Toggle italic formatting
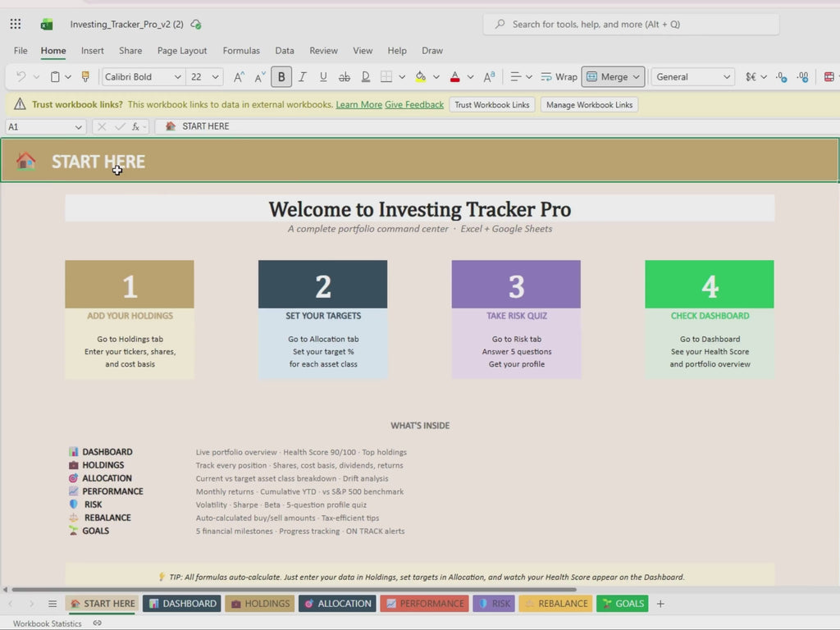The height and width of the screenshot is (630, 840). pos(302,76)
